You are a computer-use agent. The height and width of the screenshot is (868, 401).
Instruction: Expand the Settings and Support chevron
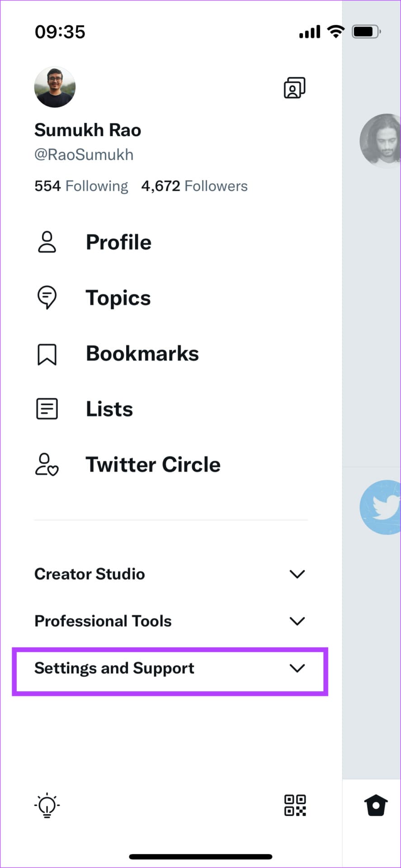pos(297,668)
